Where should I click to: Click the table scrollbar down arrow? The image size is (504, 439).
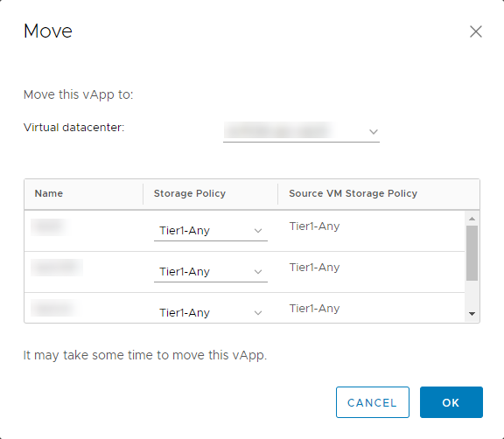point(472,314)
